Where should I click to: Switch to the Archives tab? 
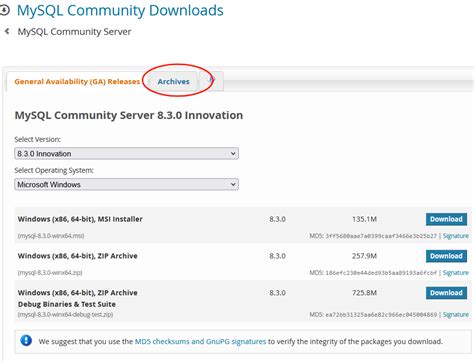[x=173, y=81]
